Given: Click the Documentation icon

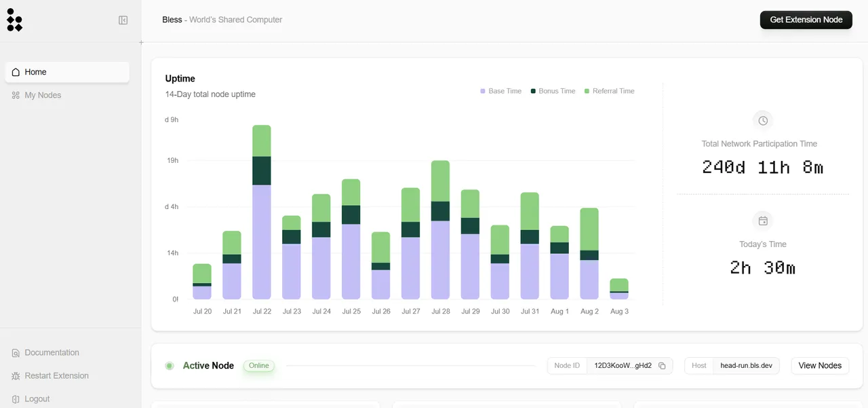Looking at the screenshot, I should point(16,353).
